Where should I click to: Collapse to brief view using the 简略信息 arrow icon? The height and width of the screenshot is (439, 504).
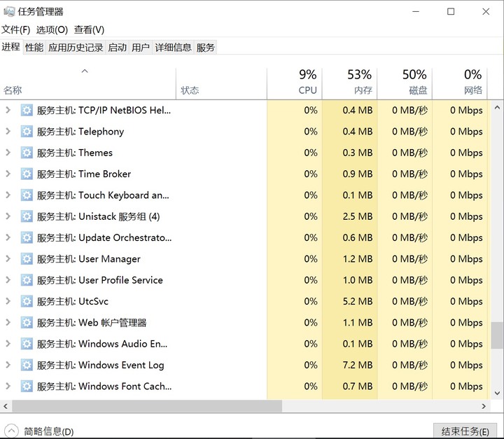pos(11,431)
